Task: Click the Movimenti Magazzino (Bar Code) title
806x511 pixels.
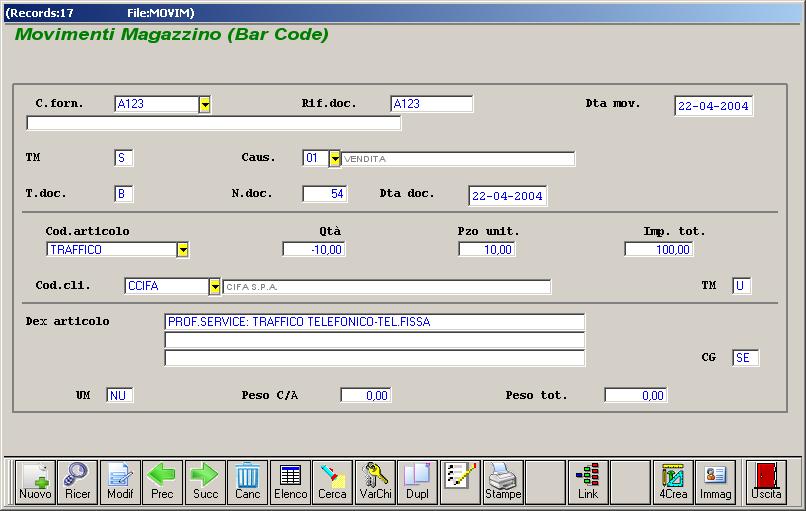Action: pos(172,34)
